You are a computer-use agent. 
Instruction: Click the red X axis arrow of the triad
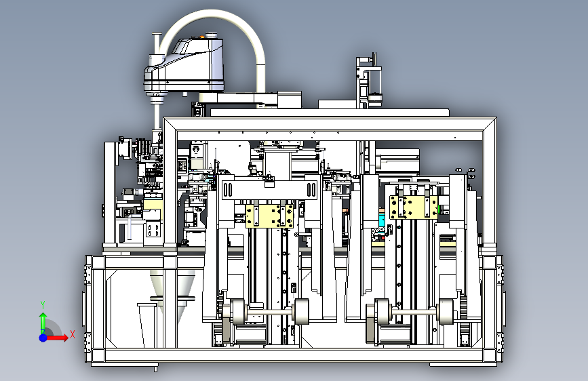57,338
